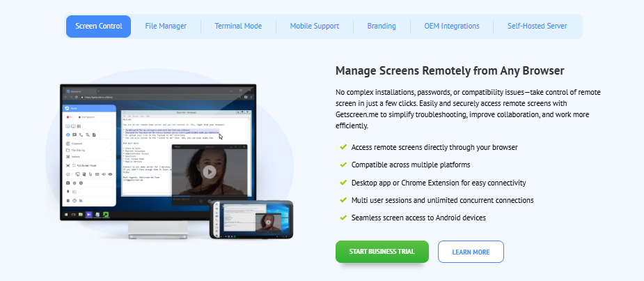Viewport: 644px width, 281px height.
Task: Click the text 'Compatible across multiple platforms'
Action: pos(411,165)
